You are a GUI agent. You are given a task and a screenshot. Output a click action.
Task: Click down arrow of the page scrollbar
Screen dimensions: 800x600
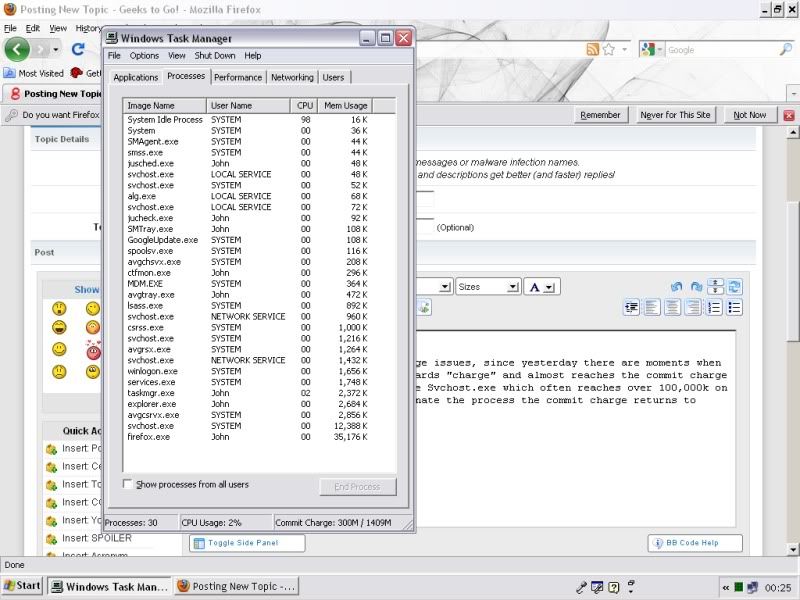click(793, 549)
